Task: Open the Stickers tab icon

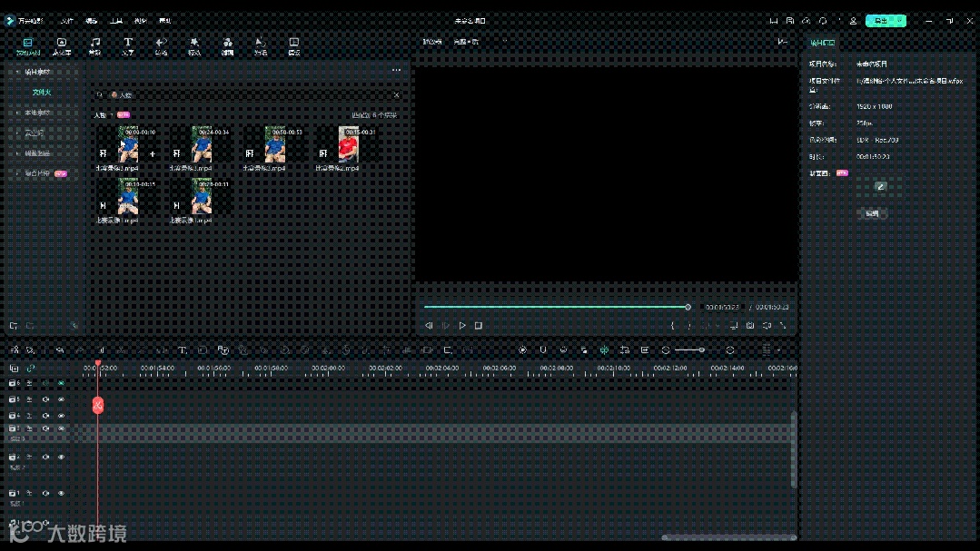Action: [x=261, y=46]
